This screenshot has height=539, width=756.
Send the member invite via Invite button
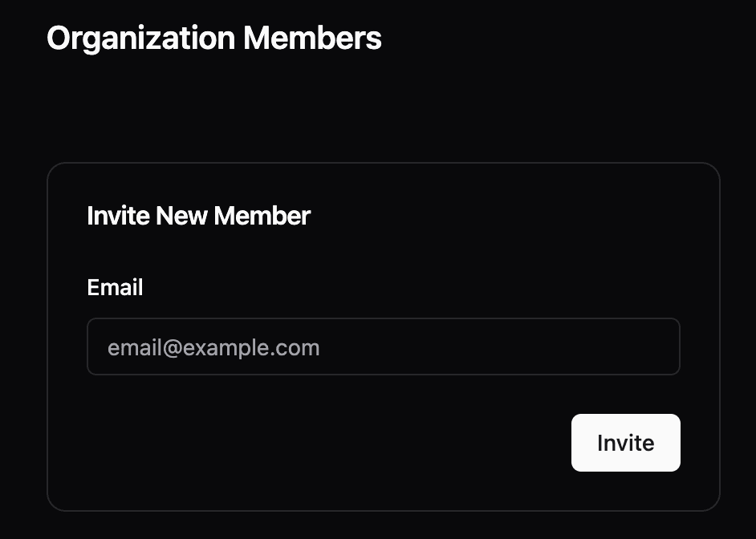point(625,443)
